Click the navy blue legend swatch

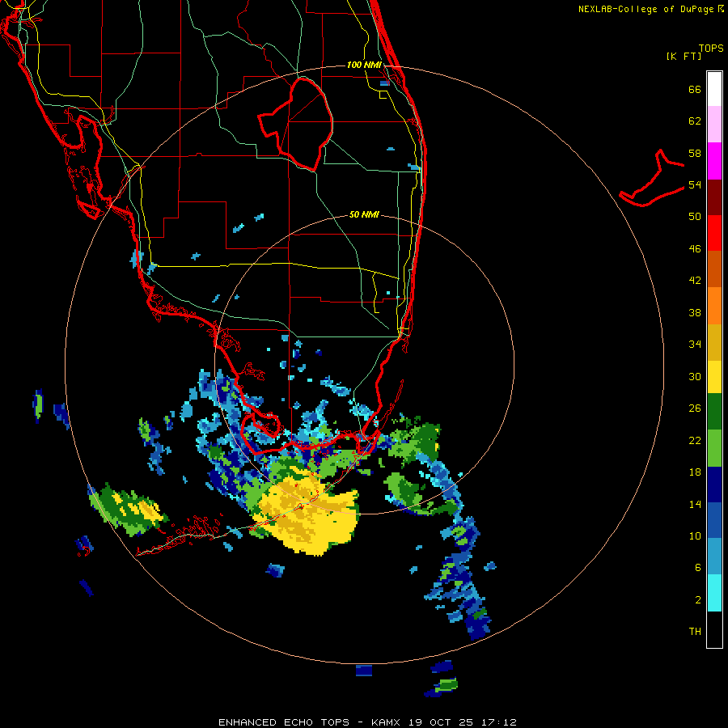pos(714,485)
